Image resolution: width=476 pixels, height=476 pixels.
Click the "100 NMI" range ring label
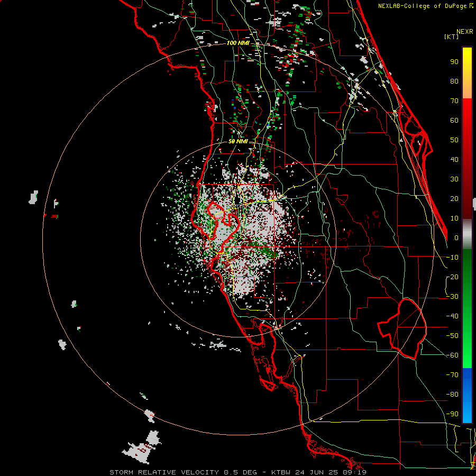[x=238, y=43]
